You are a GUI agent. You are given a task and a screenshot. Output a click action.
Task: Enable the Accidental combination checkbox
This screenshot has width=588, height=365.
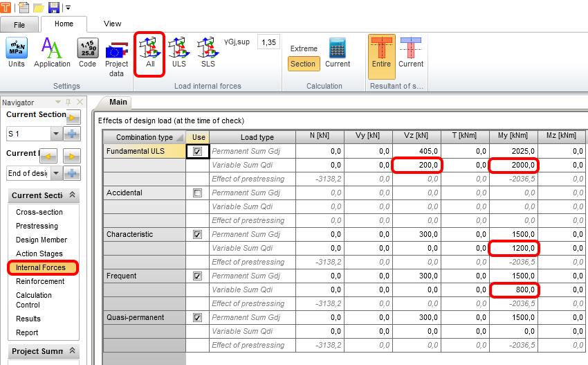coord(197,193)
